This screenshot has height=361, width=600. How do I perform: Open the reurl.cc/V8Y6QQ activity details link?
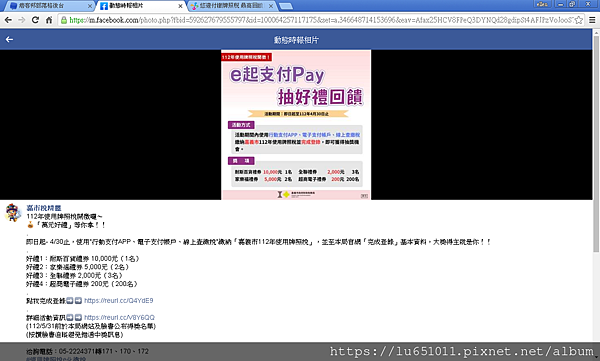point(119,317)
